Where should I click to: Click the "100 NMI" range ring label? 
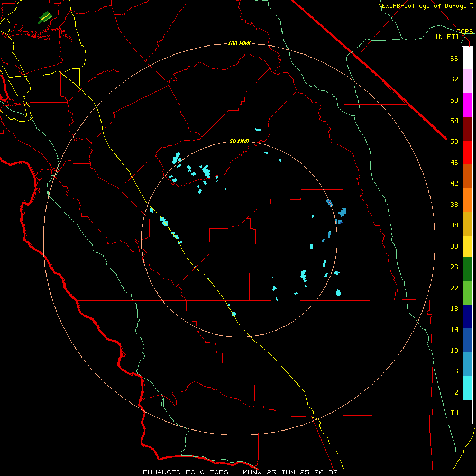click(239, 43)
